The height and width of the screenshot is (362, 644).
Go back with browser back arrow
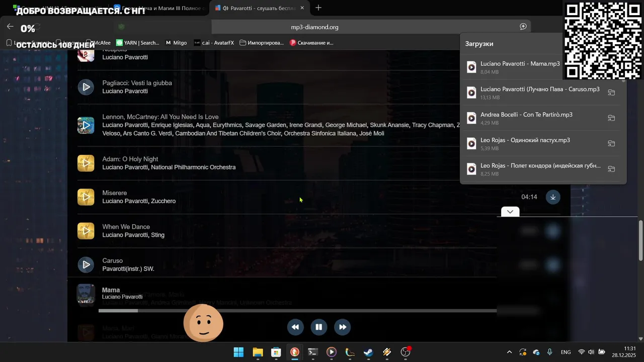coord(10,27)
